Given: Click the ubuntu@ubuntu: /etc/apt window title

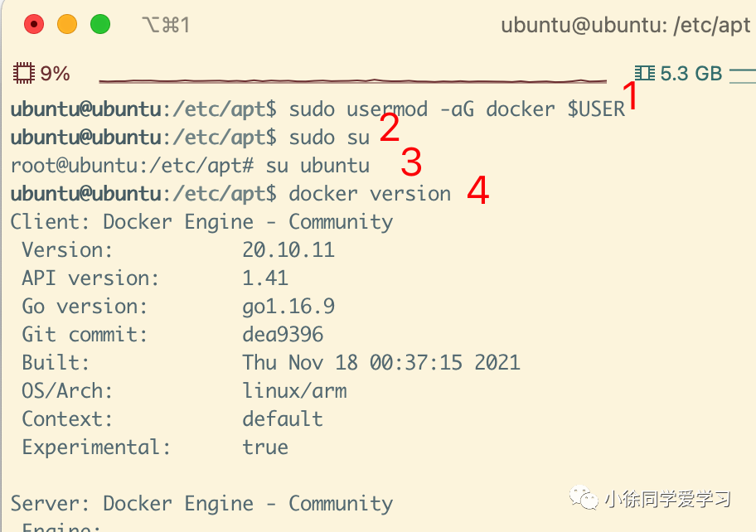Looking at the screenshot, I should [x=625, y=25].
